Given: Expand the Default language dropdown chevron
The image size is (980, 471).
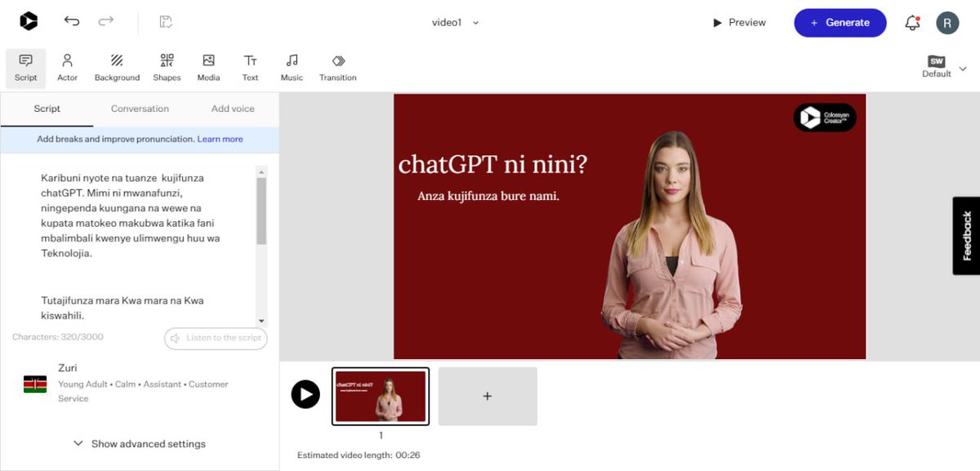Looking at the screenshot, I should (963, 69).
